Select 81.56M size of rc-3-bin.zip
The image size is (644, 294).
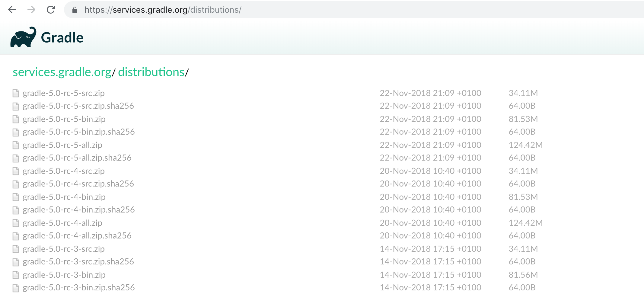coord(523,275)
